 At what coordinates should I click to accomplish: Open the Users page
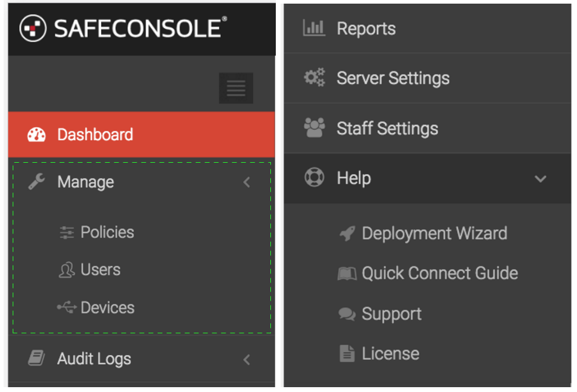(x=100, y=270)
